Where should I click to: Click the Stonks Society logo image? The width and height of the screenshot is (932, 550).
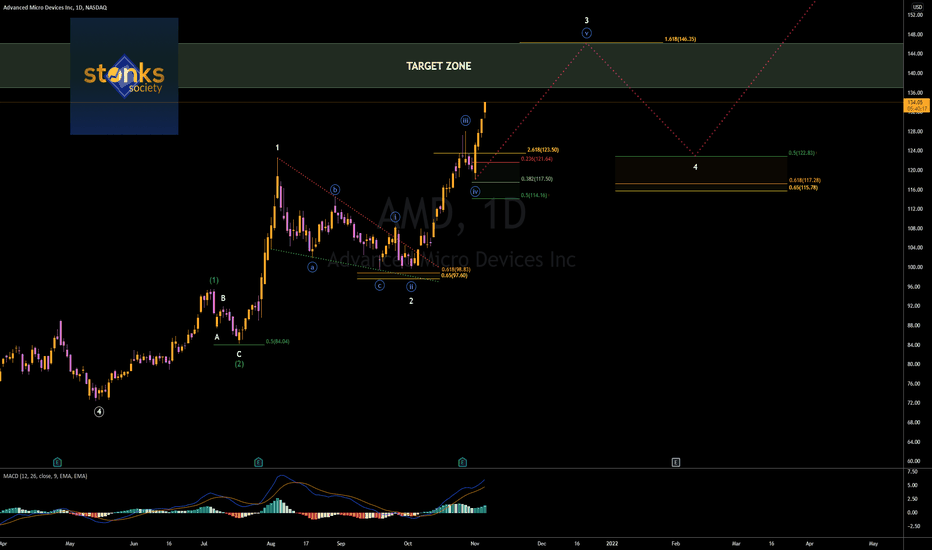[124, 76]
